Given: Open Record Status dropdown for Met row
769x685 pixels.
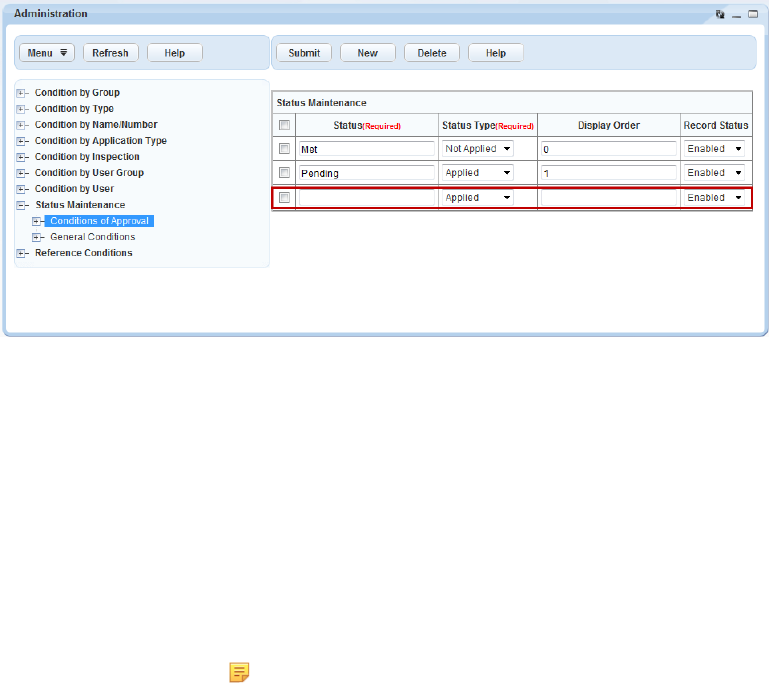Looking at the screenshot, I should (x=714, y=149).
